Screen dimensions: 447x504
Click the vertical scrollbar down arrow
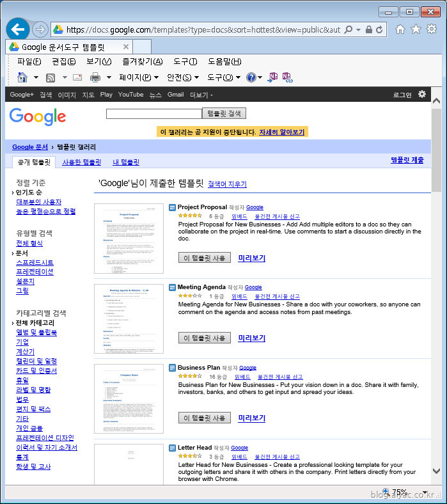[x=436, y=471]
